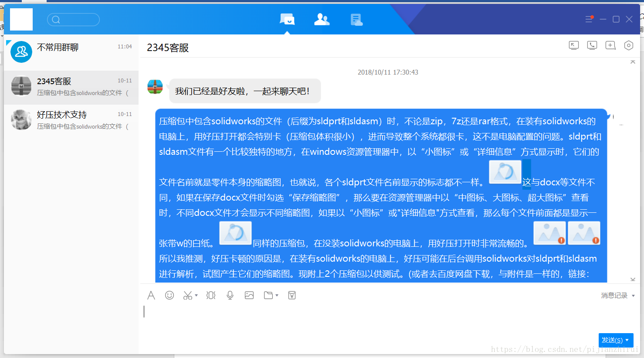Open the messages tab icon

click(287, 19)
